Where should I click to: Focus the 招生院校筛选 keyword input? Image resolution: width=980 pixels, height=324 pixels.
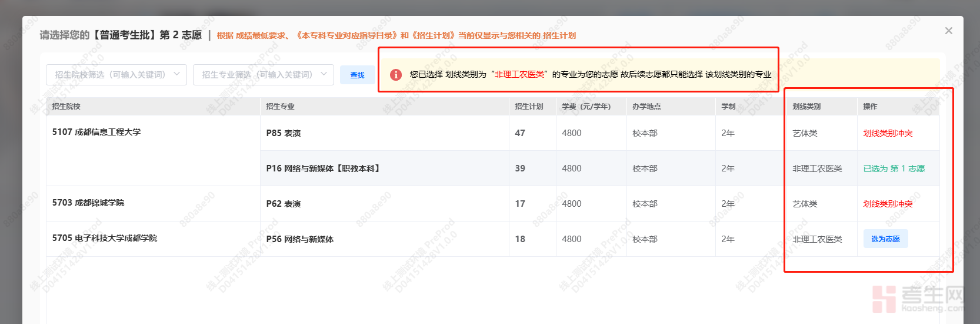coord(110,75)
